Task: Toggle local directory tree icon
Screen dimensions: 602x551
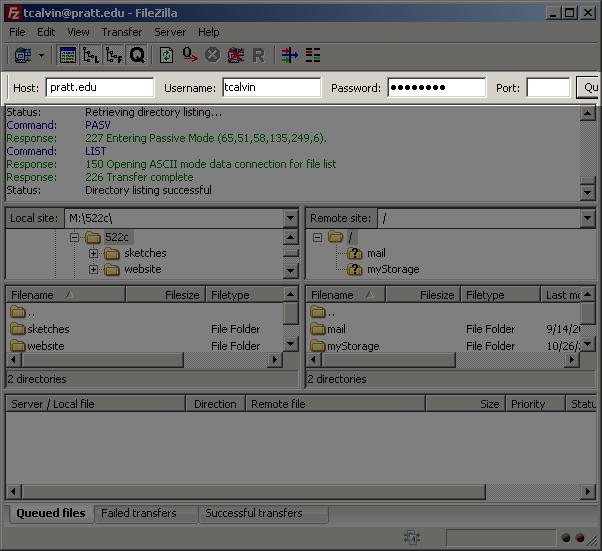Action: 91,56
